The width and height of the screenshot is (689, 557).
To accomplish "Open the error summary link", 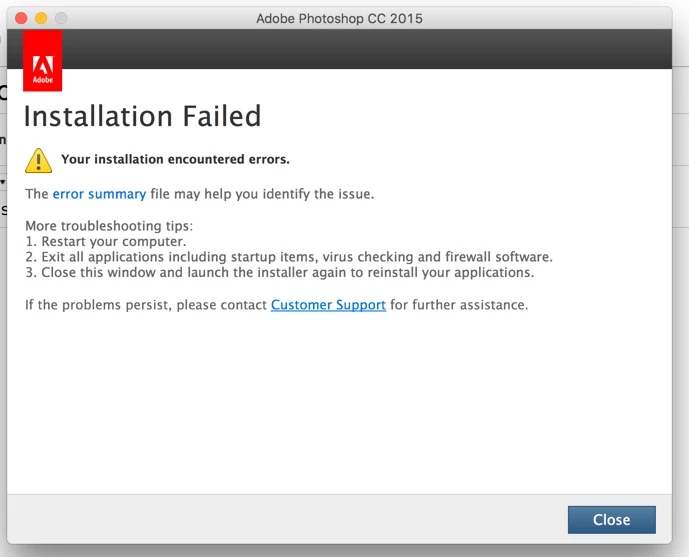I will 99,194.
